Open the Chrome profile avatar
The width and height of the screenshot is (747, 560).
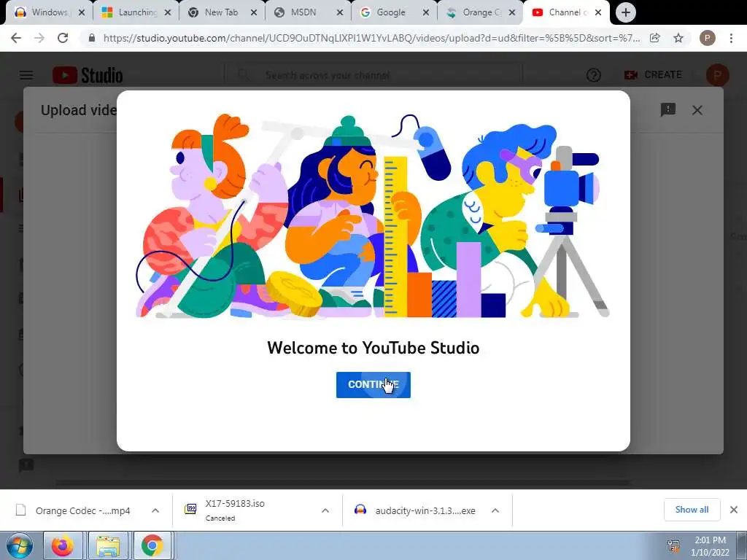click(708, 38)
